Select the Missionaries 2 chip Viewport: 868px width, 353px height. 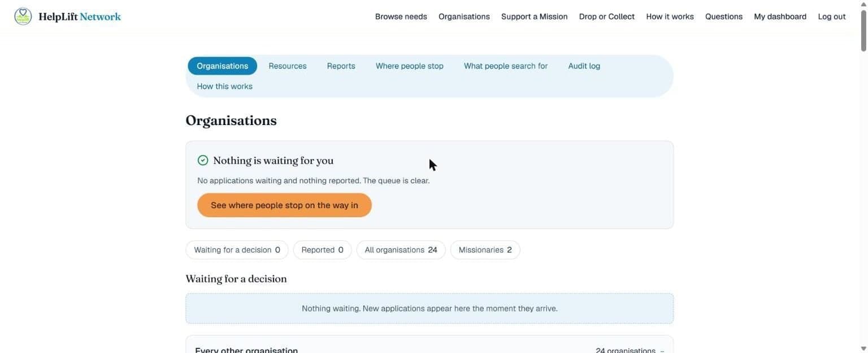pyautogui.click(x=485, y=250)
